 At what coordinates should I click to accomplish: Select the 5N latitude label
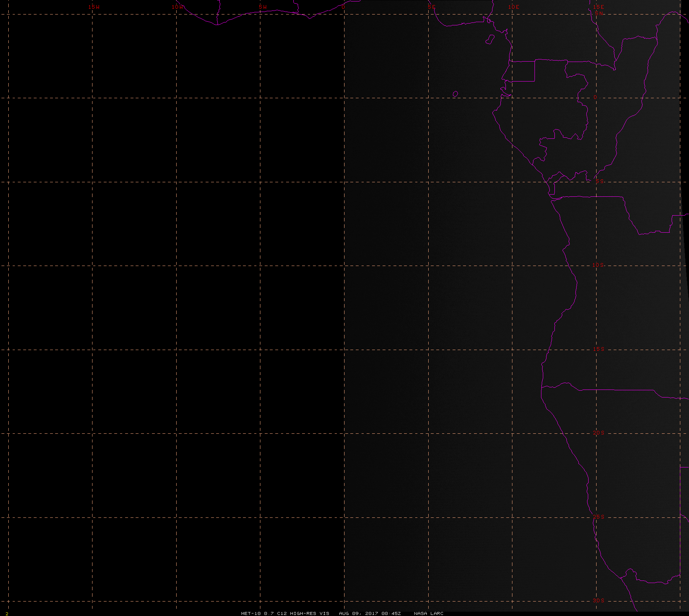599,13
